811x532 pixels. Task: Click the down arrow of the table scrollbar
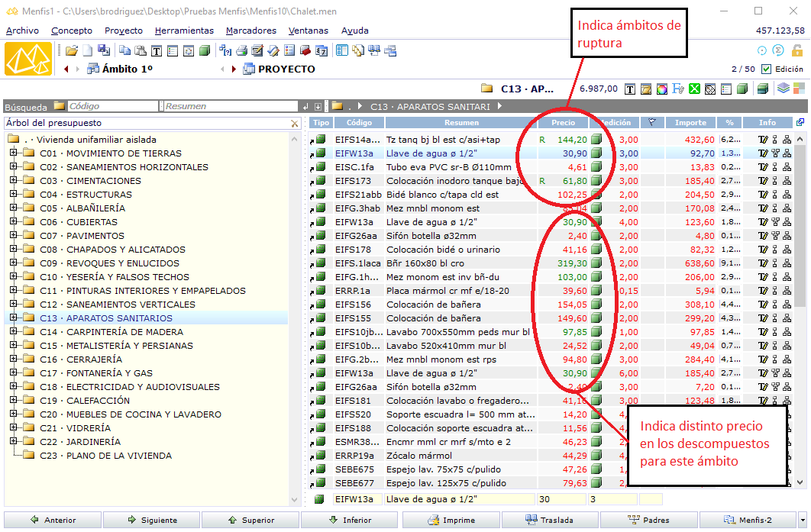[800, 482]
